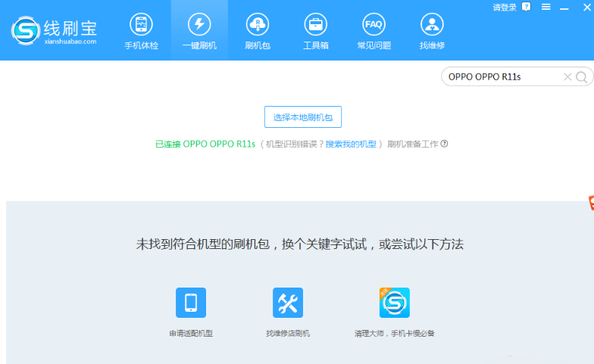This screenshot has width=594, height=364.
Task: Select the 一键刷机 tab
Action: (199, 32)
